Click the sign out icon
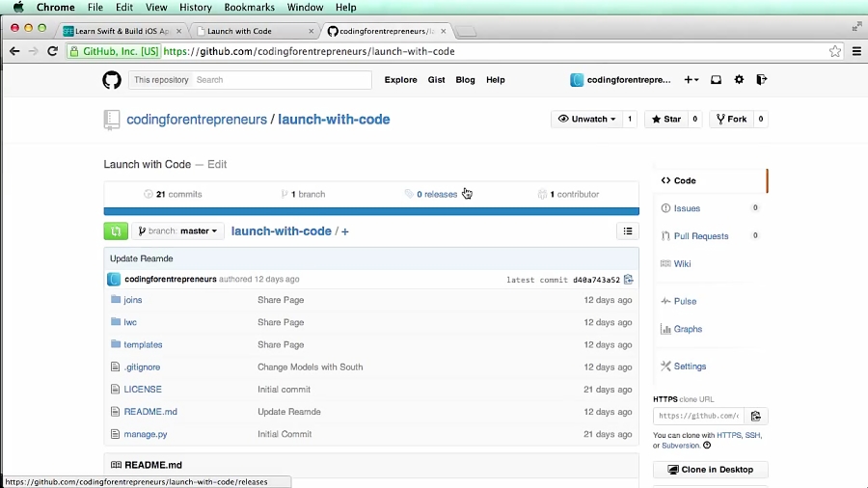Viewport: 868px width, 488px height. pyautogui.click(x=762, y=80)
